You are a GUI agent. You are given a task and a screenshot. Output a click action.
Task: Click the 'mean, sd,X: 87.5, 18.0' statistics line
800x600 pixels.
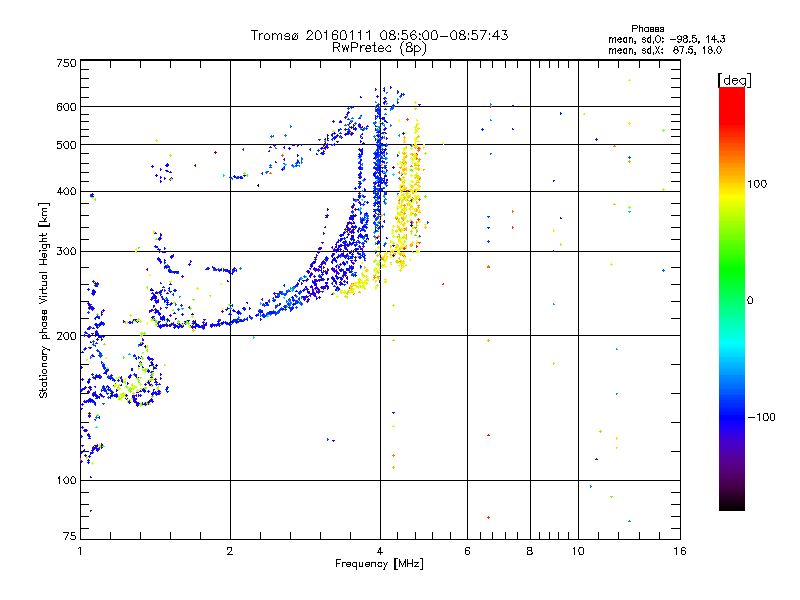(665, 50)
